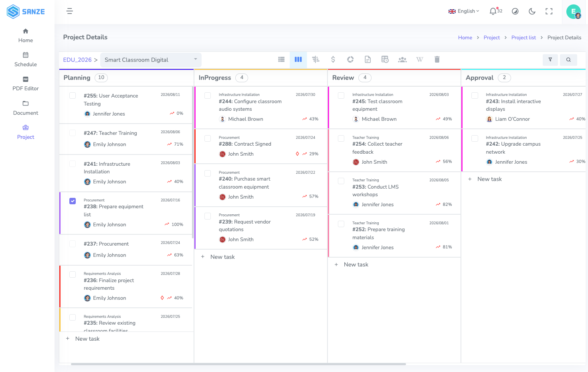588x372 pixels.
Task: Open the Gantt timeline view icon
Action: 316,59
